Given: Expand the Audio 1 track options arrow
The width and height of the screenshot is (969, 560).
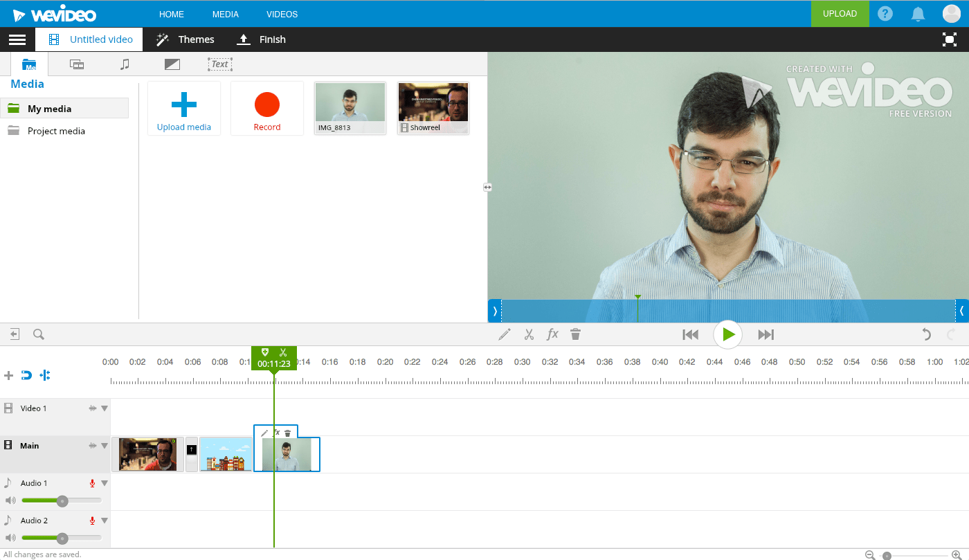Looking at the screenshot, I should (105, 483).
